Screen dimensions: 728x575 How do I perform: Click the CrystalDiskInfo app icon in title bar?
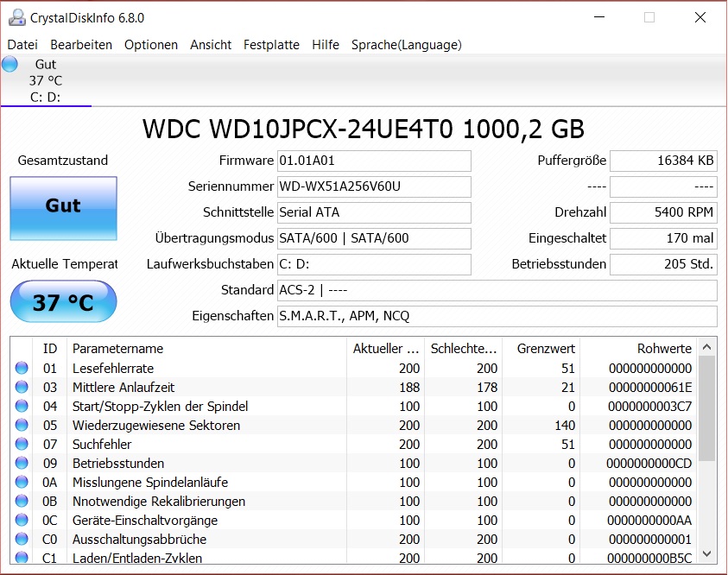[x=16, y=17]
